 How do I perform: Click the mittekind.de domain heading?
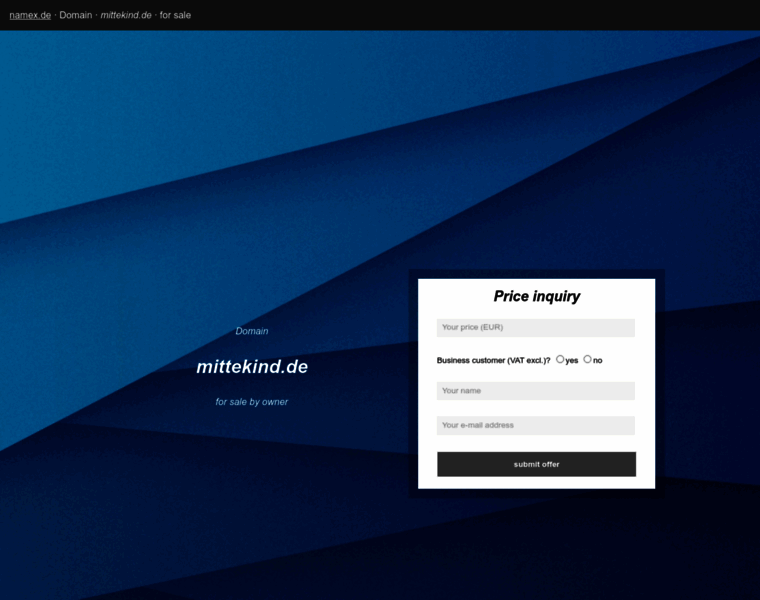pyautogui.click(x=252, y=367)
